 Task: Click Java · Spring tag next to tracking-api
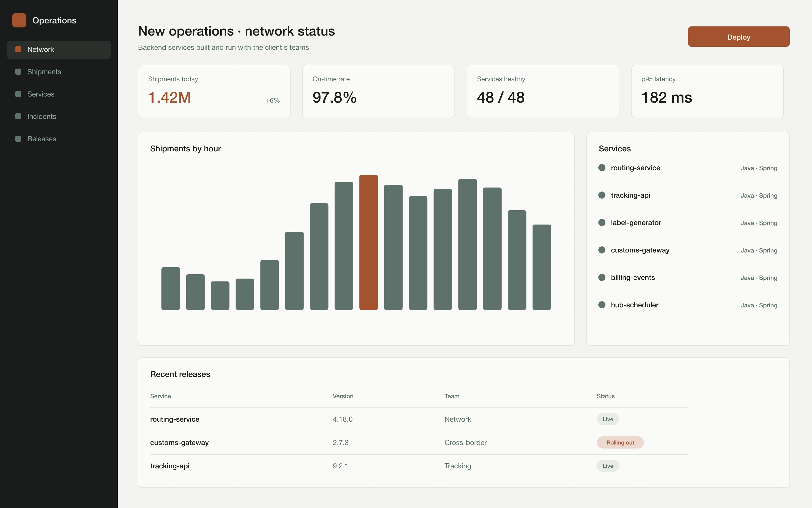(x=759, y=196)
